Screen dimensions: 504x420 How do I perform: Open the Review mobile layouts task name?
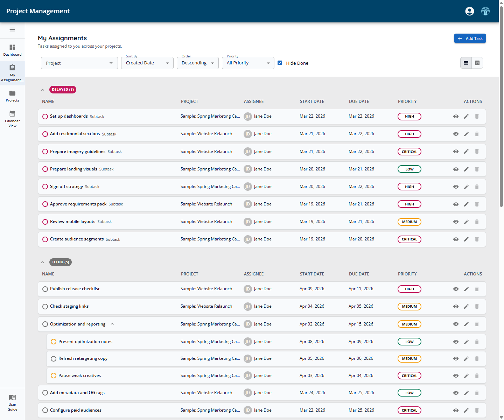click(72, 222)
